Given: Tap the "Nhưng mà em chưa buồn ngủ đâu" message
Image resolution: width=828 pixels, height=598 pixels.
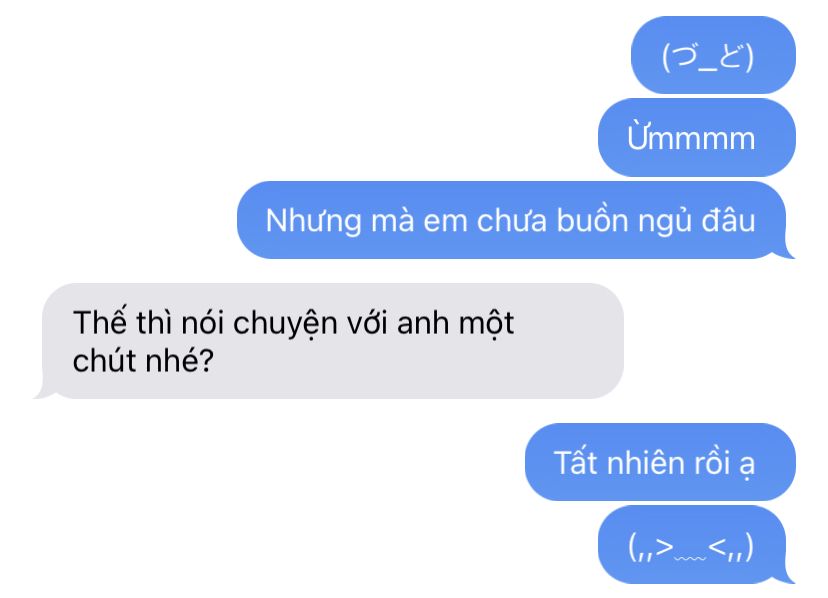Looking at the screenshot, I should [515, 220].
